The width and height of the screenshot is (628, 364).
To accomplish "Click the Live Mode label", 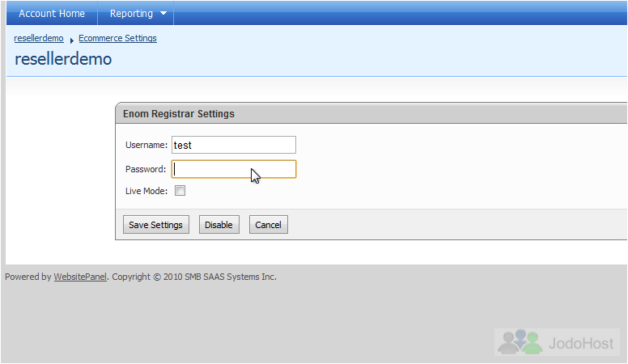I will tap(146, 191).
